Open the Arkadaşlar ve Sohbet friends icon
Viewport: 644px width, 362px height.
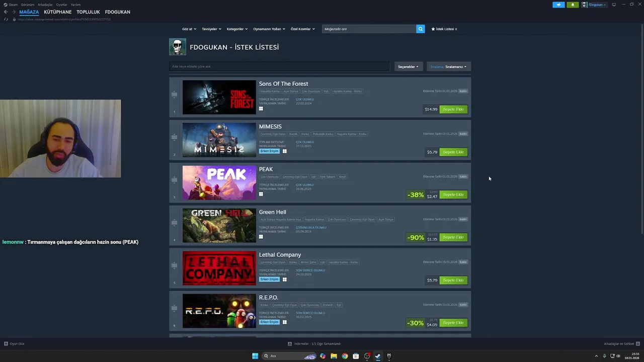(x=637, y=344)
